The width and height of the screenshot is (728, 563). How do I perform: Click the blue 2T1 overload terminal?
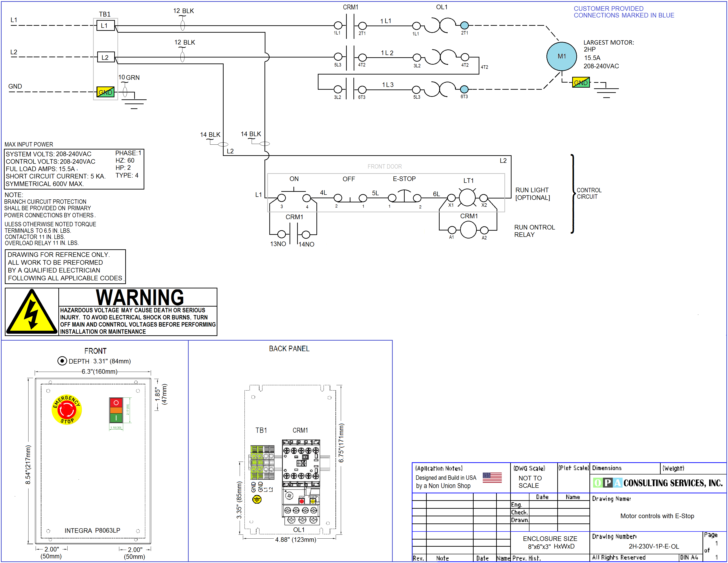click(464, 25)
